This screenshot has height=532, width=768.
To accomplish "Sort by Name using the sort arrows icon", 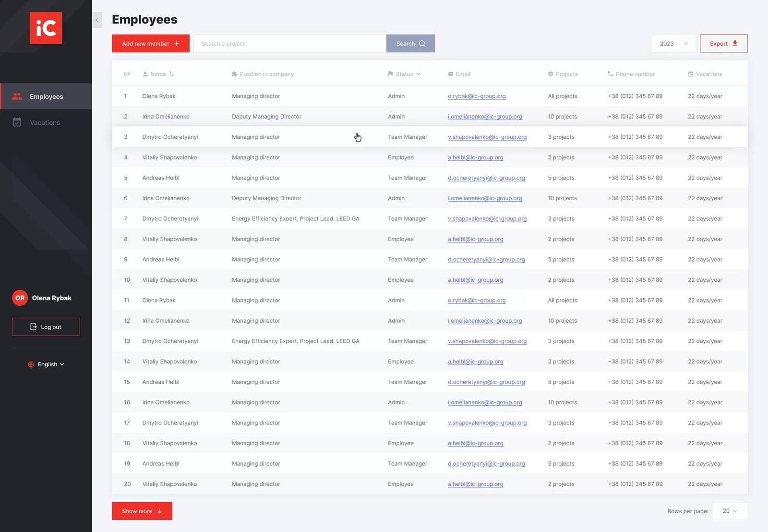I will point(171,74).
